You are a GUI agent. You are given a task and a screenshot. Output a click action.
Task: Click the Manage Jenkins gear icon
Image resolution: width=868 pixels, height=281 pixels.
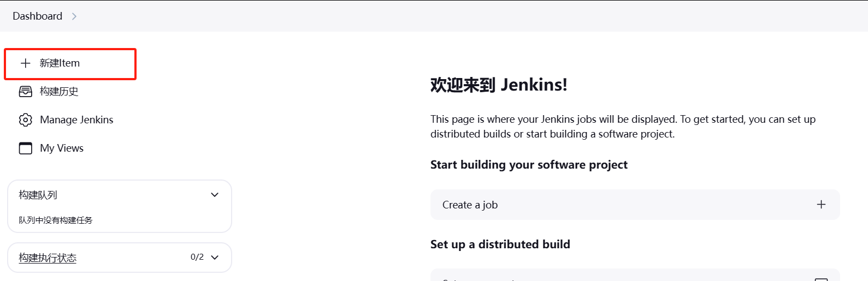pyautogui.click(x=25, y=120)
